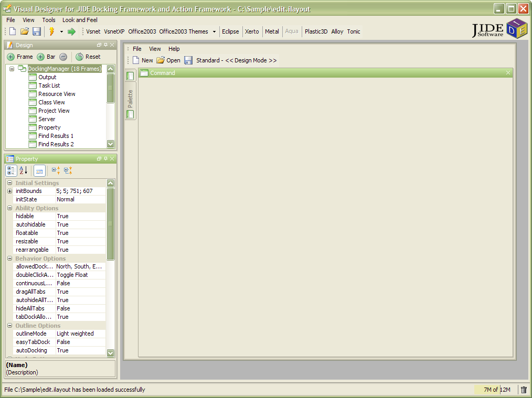532x398 pixels.
Task: Click the lightning bolt toolbar icon
Action: [51, 31]
